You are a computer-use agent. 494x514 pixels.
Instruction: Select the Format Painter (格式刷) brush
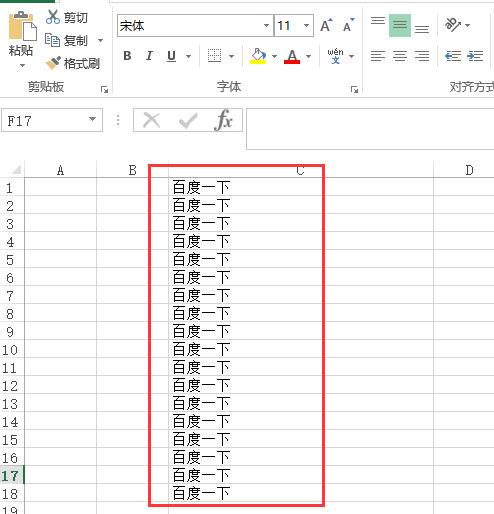tap(72, 63)
